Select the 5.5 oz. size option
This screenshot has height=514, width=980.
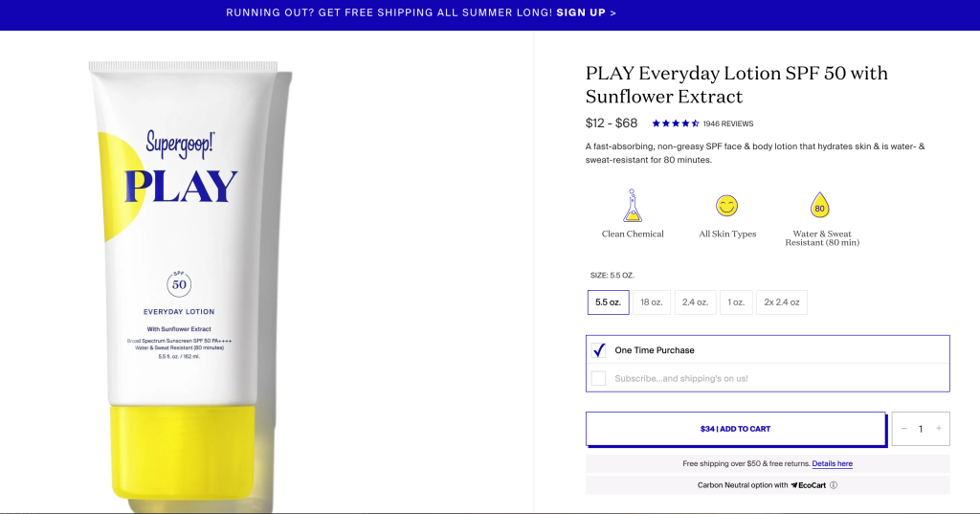608,302
